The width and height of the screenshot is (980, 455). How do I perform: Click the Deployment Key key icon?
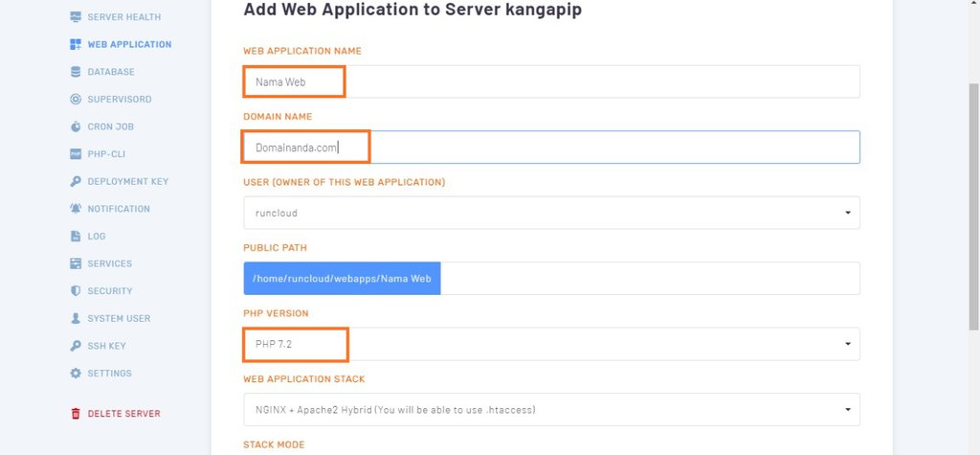pos(76,181)
